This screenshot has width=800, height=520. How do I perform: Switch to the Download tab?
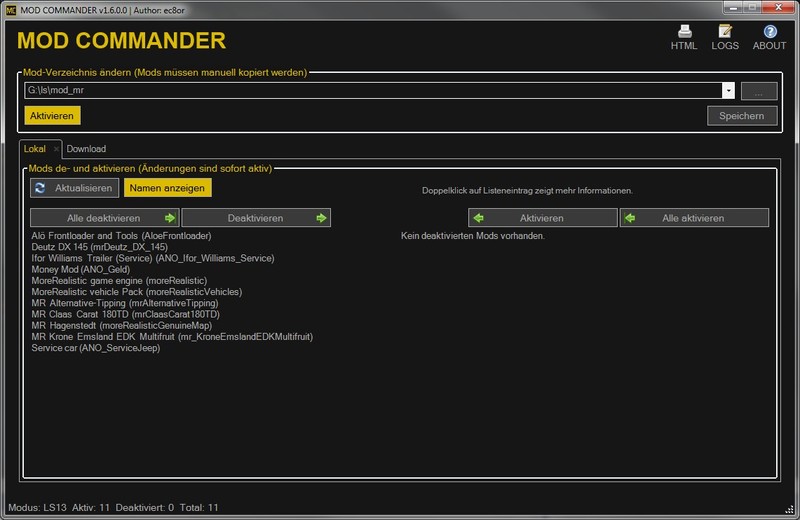86,149
